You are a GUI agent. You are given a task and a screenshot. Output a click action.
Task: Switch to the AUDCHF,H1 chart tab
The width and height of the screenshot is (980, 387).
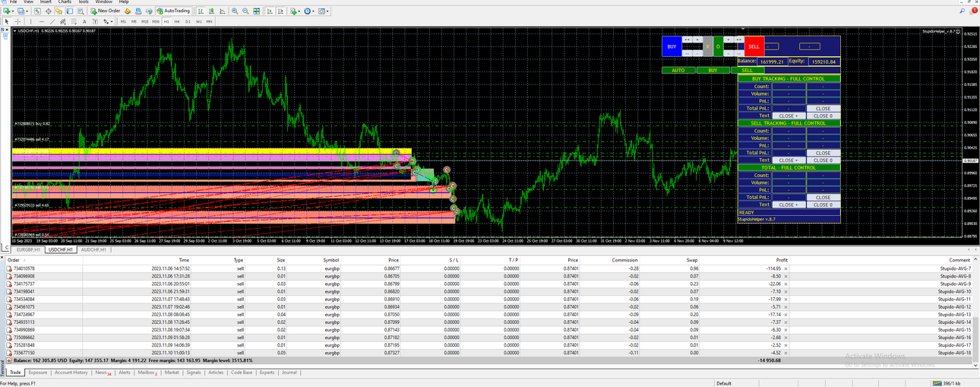click(92, 249)
